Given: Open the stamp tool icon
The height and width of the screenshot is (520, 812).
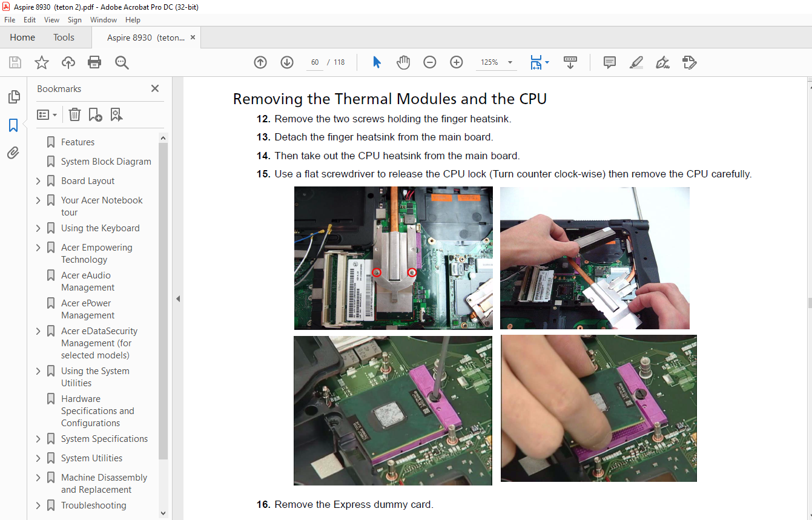Looking at the screenshot, I should [689, 62].
